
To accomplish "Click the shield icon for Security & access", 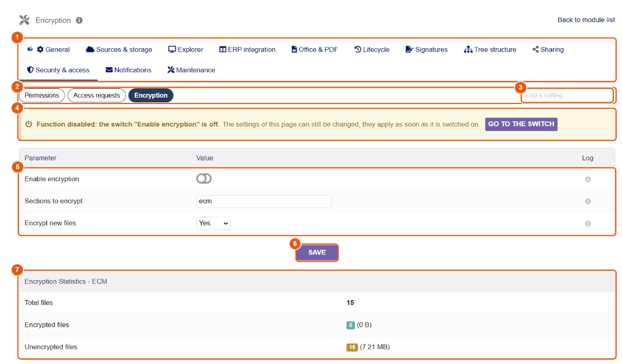I will 30,70.
